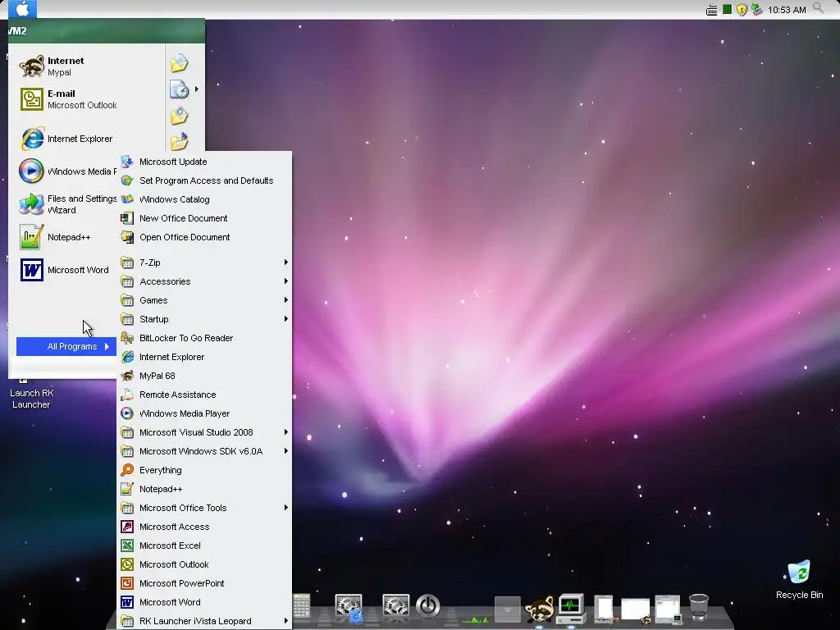Image resolution: width=840 pixels, height=630 pixels.
Task: Choose Set Program Access and Defaults
Action: click(x=204, y=180)
